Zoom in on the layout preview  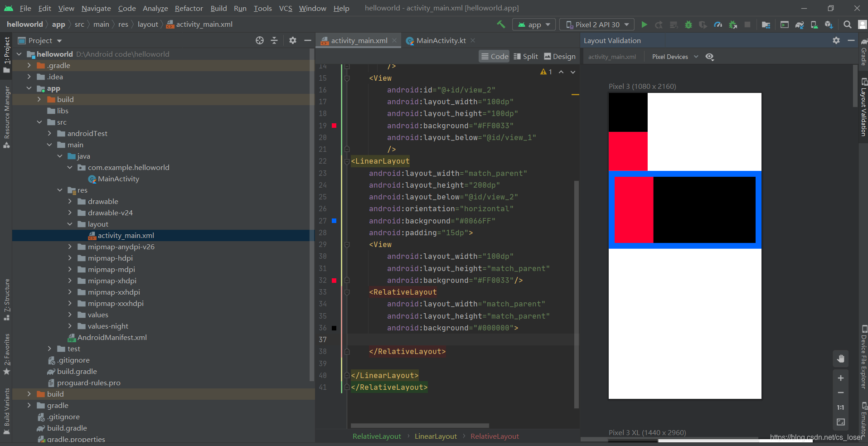(x=841, y=378)
